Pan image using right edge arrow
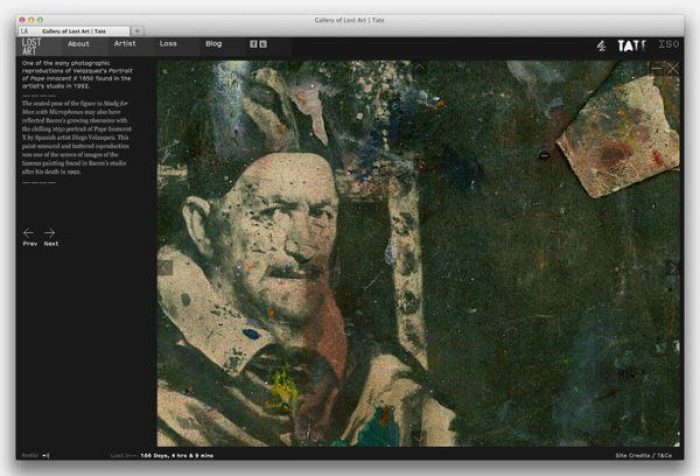This screenshot has height=476, width=700. 672,268
